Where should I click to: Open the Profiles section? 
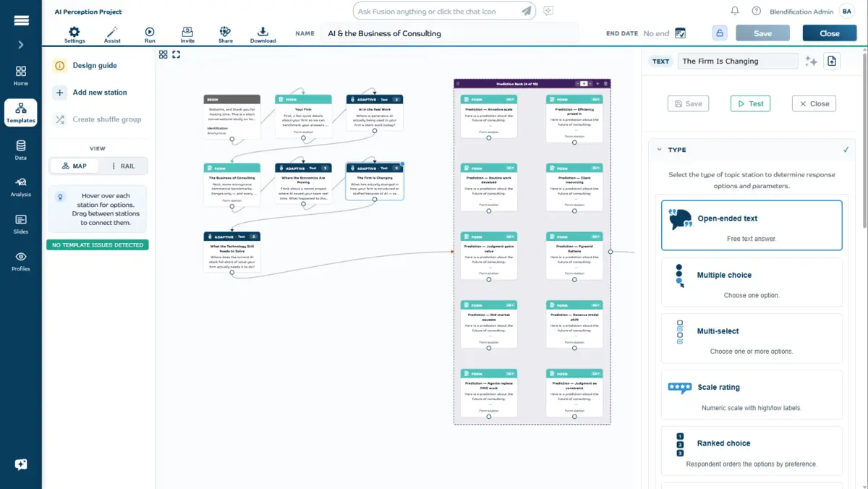pyautogui.click(x=21, y=262)
